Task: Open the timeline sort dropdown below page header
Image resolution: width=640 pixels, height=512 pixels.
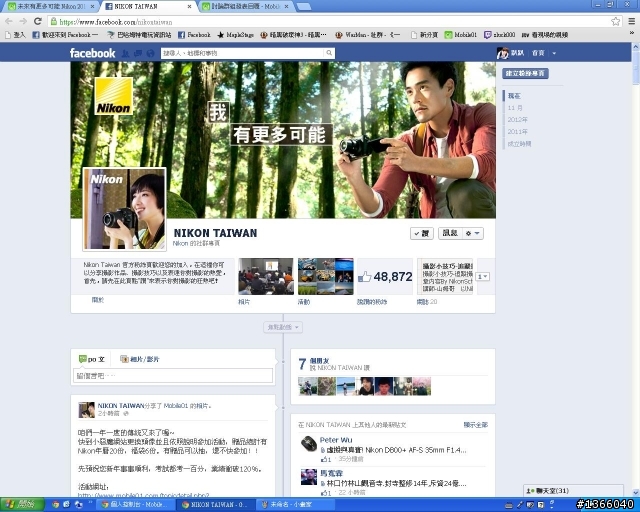Action: pyautogui.click(x=283, y=327)
